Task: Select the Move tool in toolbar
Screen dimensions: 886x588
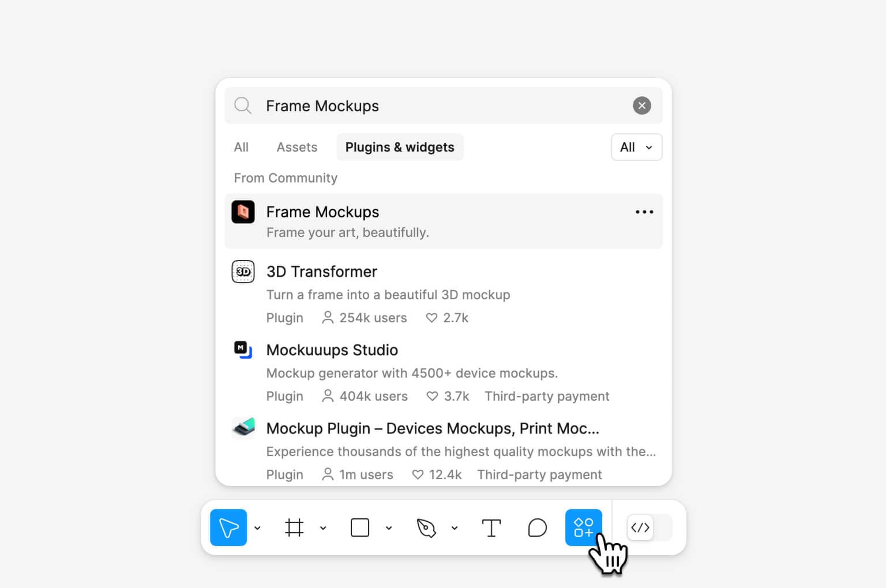Action: coord(228,527)
